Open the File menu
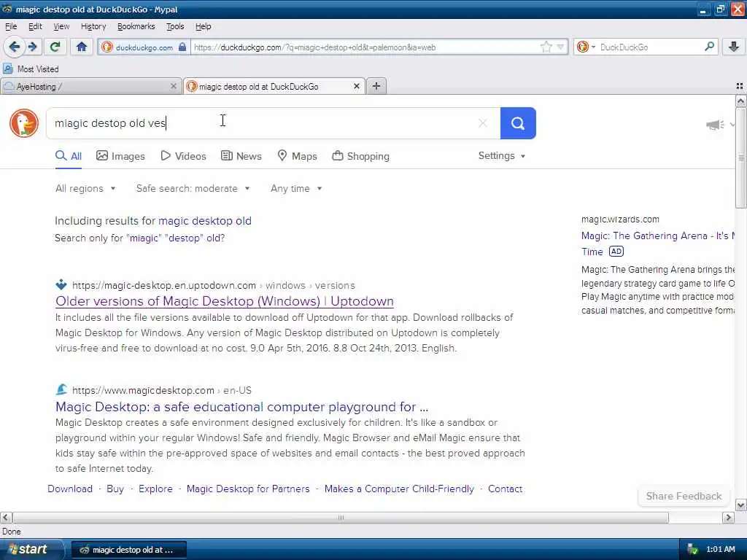This screenshot has height=560, width=747. point(11,26)
